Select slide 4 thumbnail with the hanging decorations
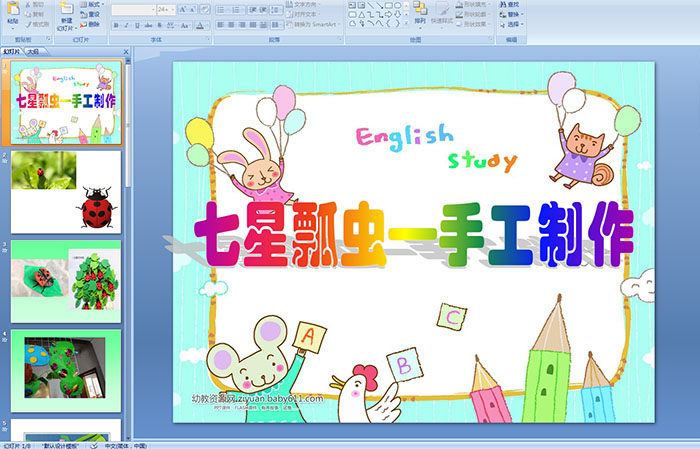This screenshot has width=700, height=449. point(66,370)
